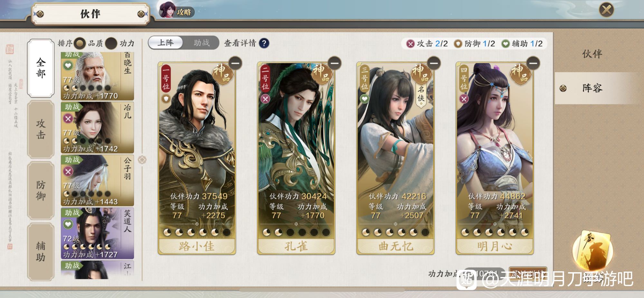Remove 路小佳 with the minus icon

(x=235, y=63)
